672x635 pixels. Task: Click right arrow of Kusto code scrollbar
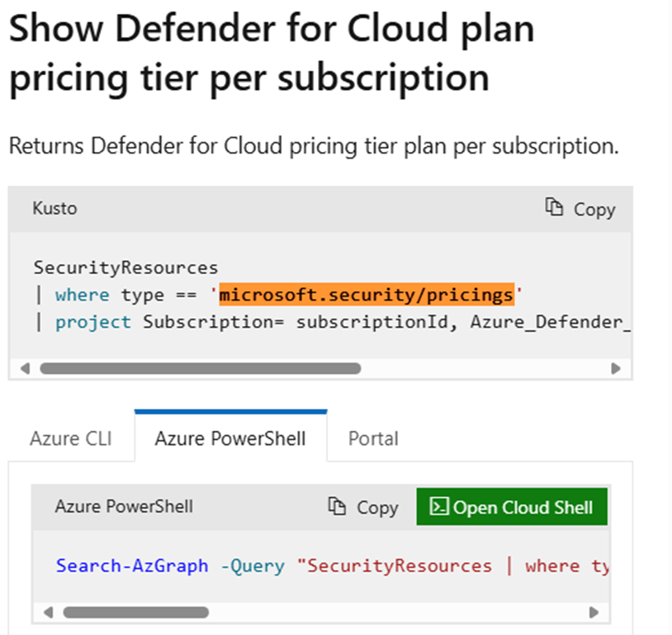click(616, 368)
